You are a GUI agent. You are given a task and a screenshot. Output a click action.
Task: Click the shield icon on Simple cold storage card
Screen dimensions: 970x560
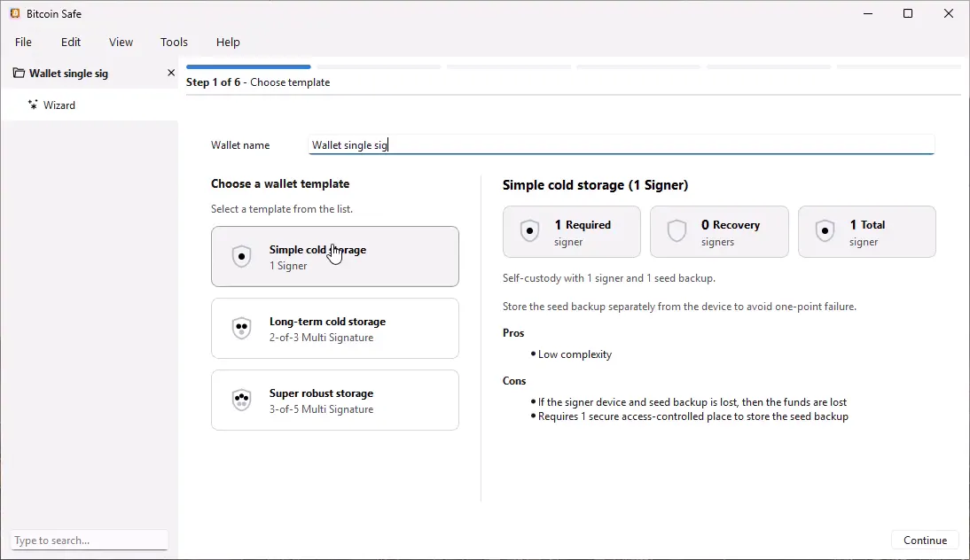[x=241, y=256]
